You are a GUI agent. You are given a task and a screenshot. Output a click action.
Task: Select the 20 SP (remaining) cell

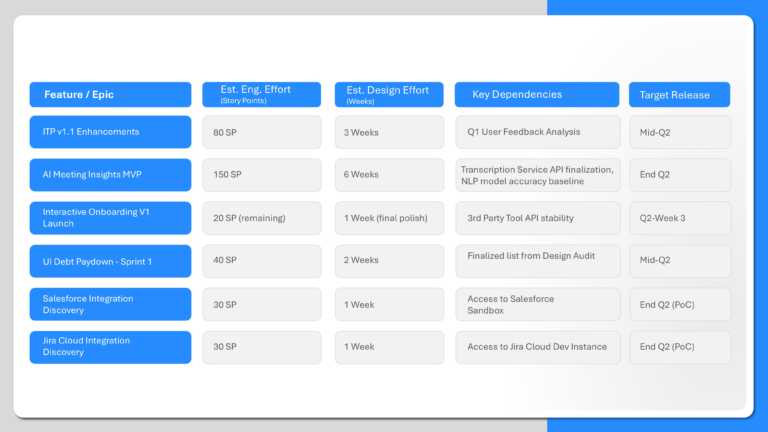[x=262, y=218]
